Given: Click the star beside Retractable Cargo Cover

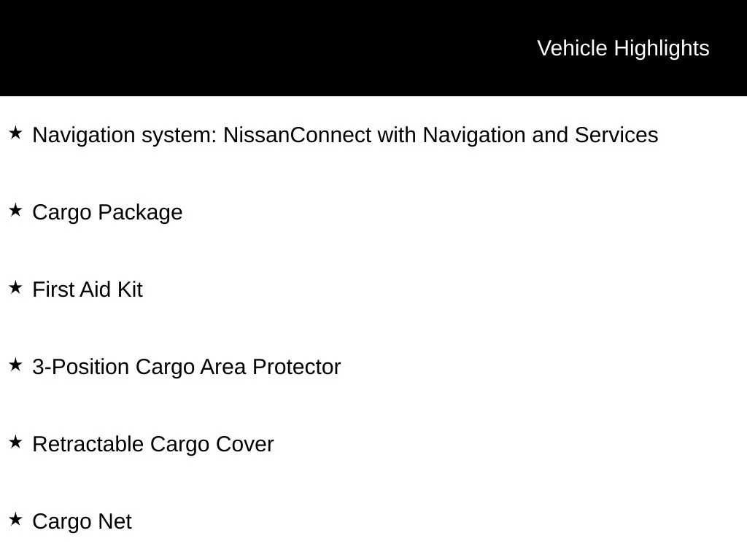Looking at the screenshot, I should (16, 442).
